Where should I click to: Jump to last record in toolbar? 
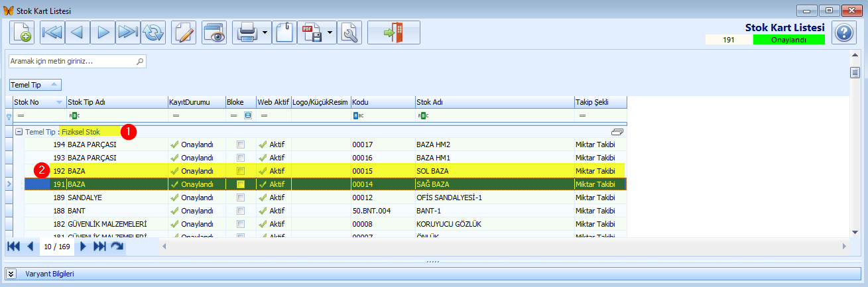[127, 32]
